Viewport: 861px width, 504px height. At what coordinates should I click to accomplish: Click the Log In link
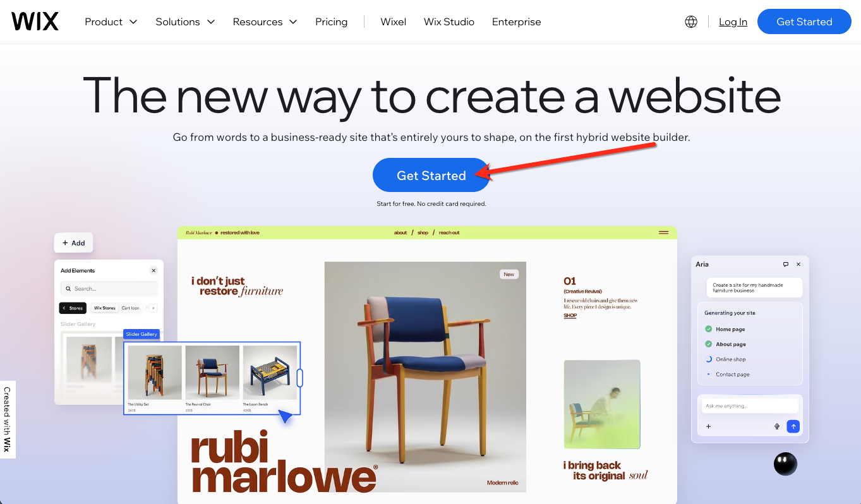pyautogui.click(x=733, y=21)
